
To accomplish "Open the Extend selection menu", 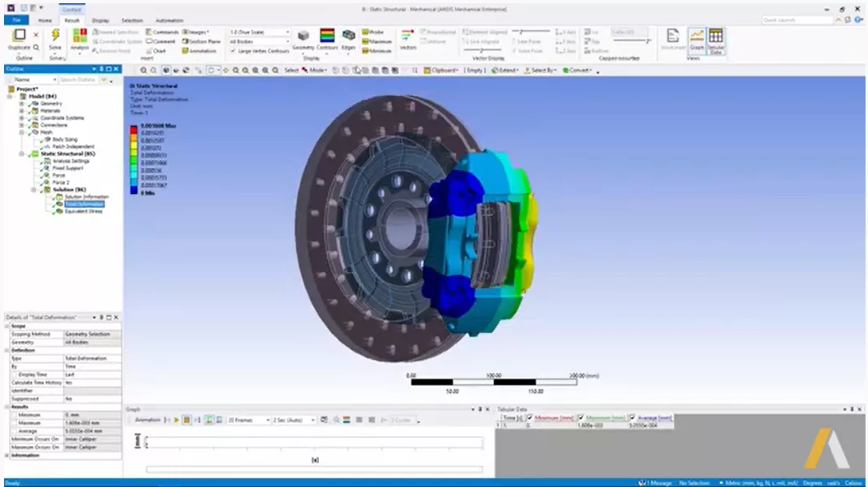I will (505, 70).
